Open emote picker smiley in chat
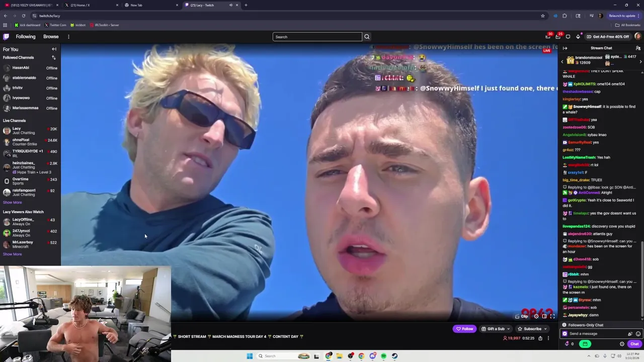Image resolution: width=644 pixels, height=362 pixels. coord(638,334)
